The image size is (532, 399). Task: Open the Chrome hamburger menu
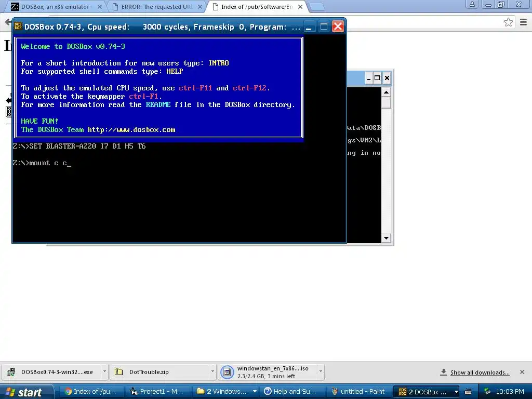coord(523,22)
